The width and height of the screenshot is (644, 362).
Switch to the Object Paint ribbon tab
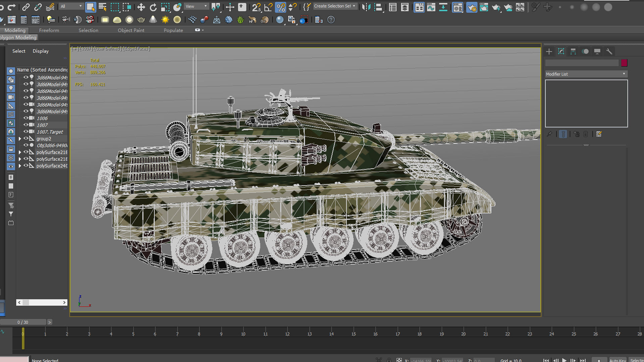(x=131, y=30)
